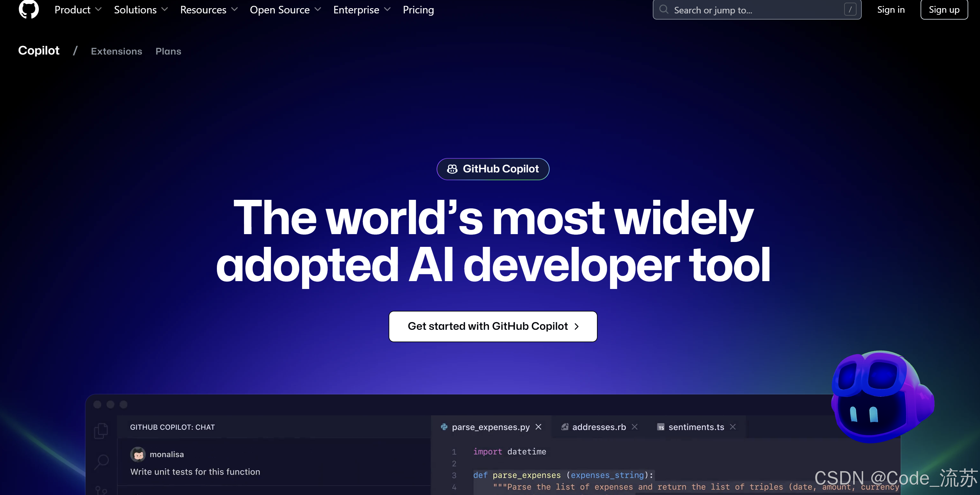This screenshot has width=980, height=495.
Task: Click the Sign up button
Action: (x=943, y=10)
